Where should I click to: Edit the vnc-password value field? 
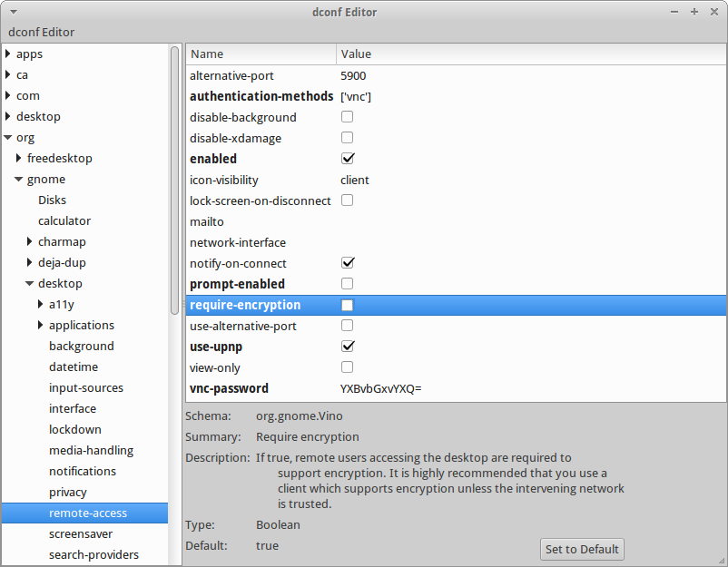381,388
